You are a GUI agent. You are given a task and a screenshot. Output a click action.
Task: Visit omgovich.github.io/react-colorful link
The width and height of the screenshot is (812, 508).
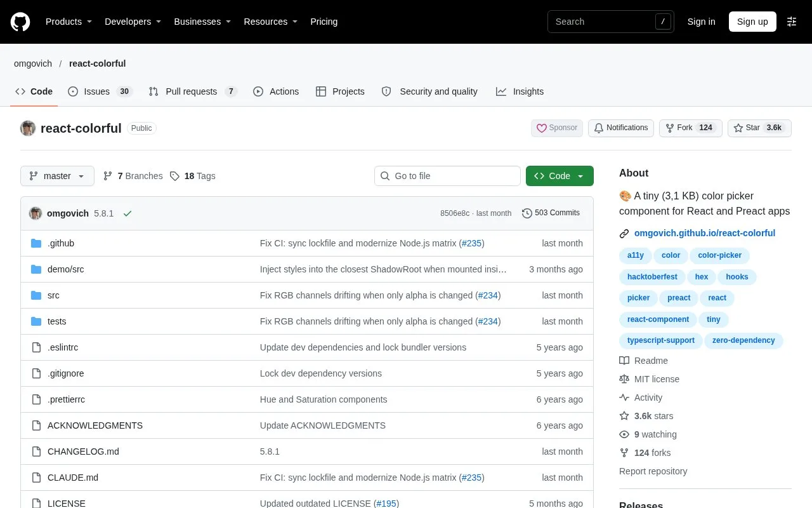[705, 233]
